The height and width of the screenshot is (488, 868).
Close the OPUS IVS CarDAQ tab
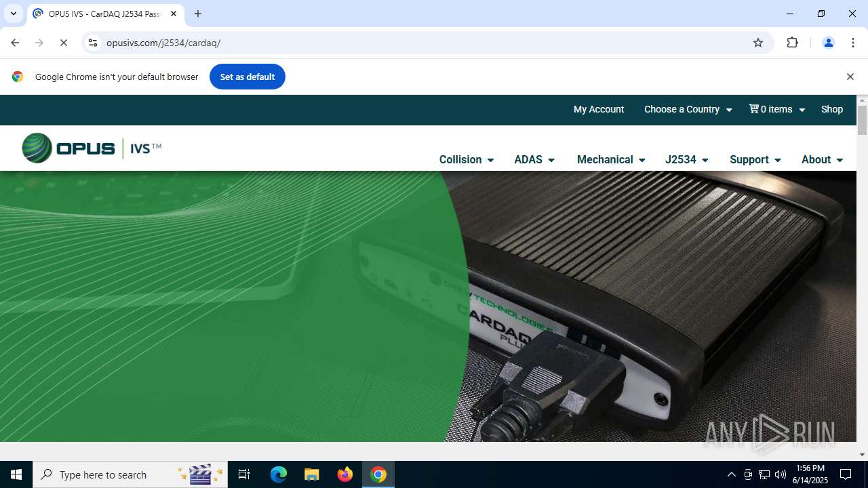click(174, 14)
